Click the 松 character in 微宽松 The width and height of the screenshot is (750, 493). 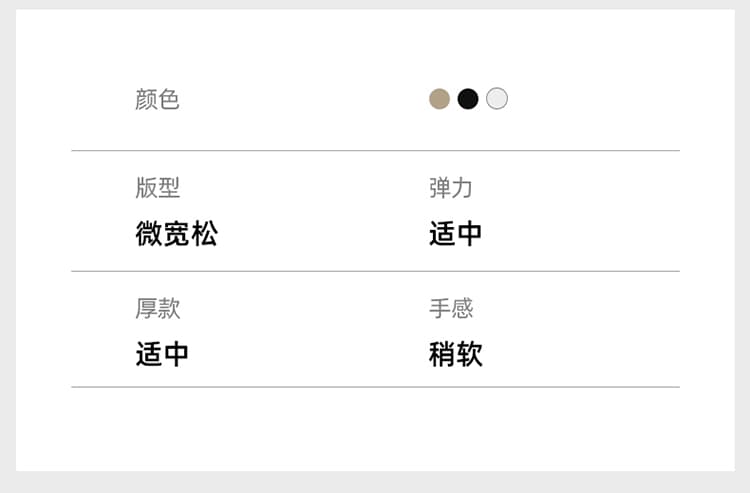(x=205, y=233)
